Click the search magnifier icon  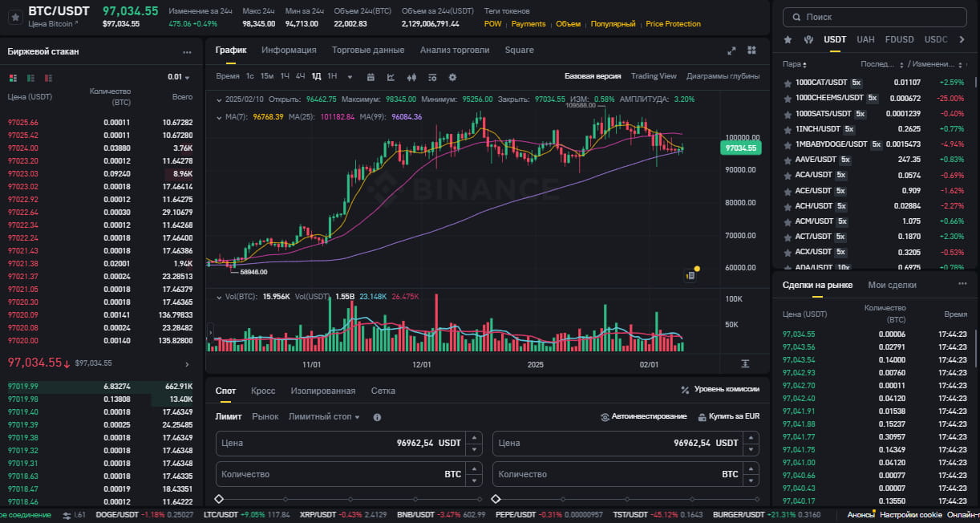(x=796, y=17)
